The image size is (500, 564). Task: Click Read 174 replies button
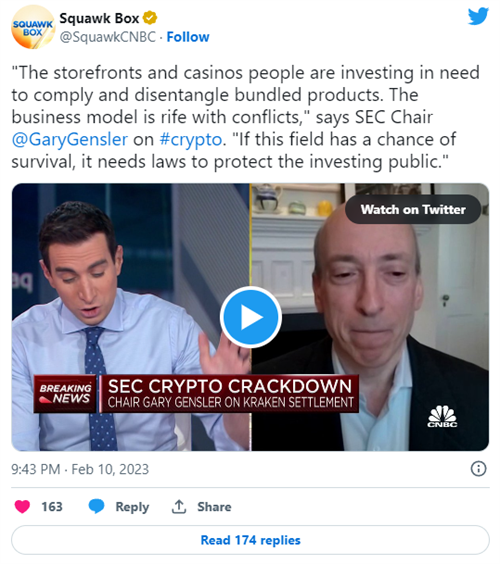click(250, 540)
